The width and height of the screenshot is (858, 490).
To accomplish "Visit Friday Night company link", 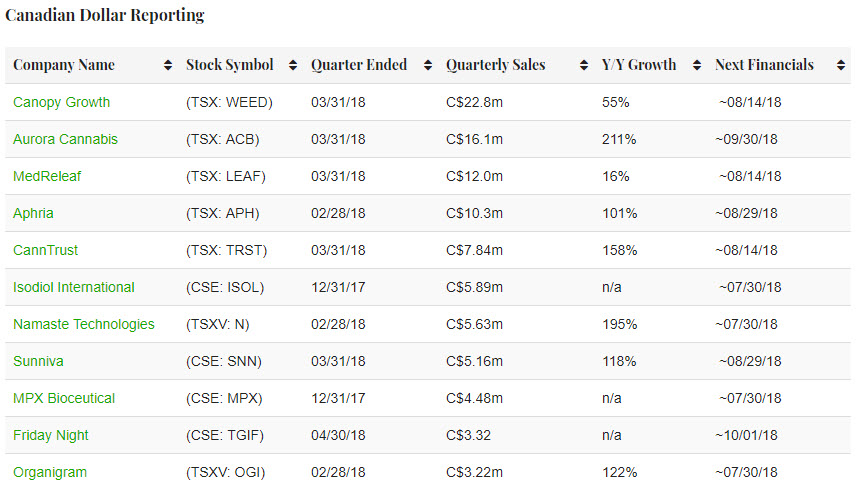I will tap(50, 435).
